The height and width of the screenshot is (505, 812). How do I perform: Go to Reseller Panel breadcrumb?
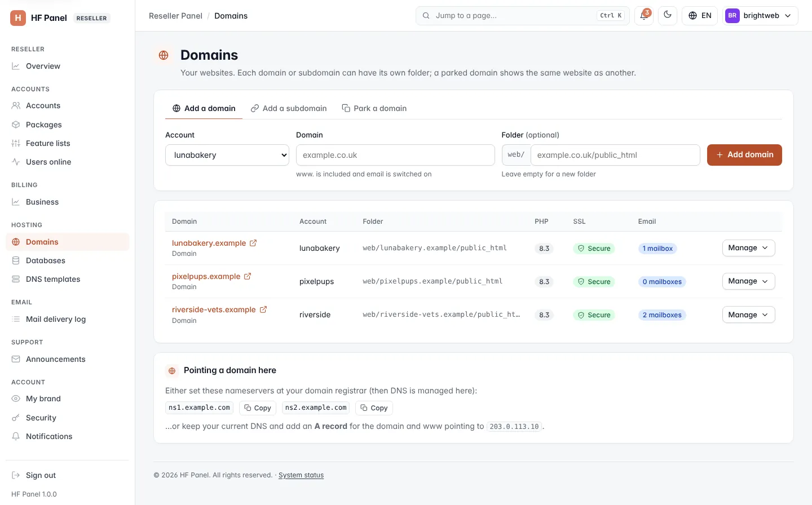coord(175,16)
